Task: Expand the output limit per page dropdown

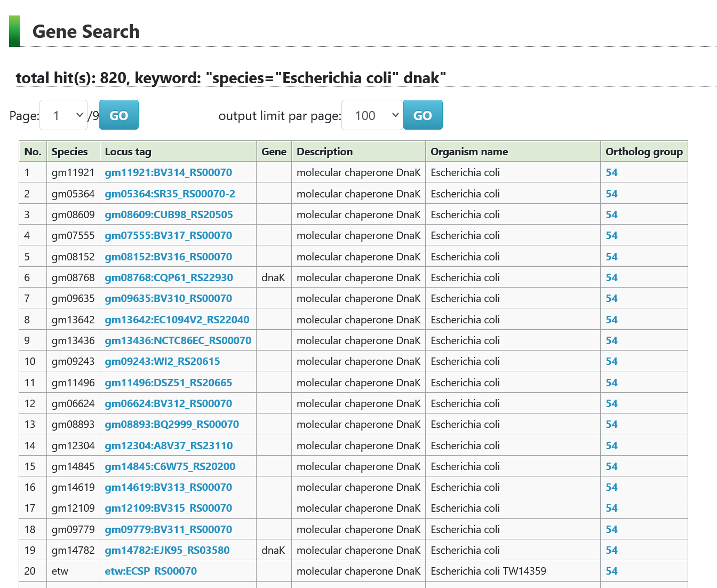Action: 371,115
